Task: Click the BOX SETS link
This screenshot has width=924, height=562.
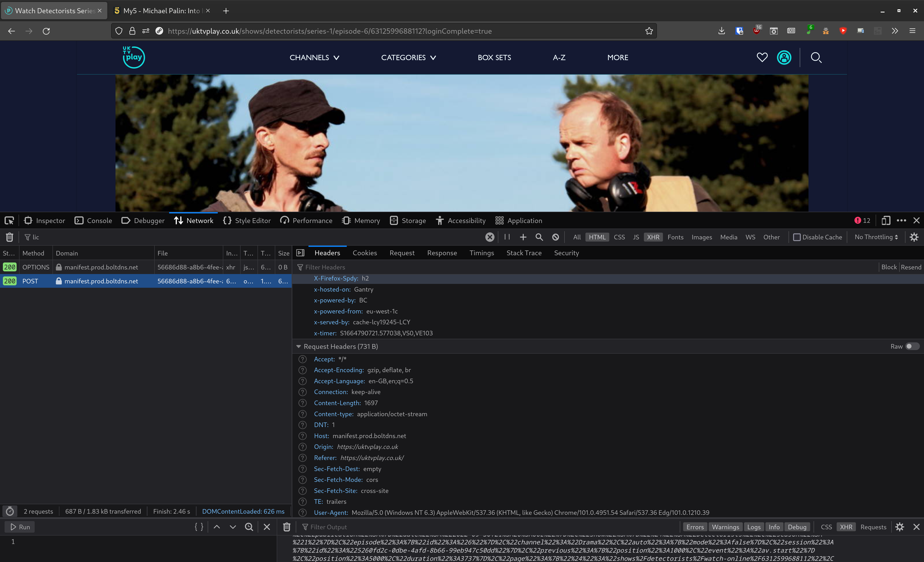Action: point(494,57)
